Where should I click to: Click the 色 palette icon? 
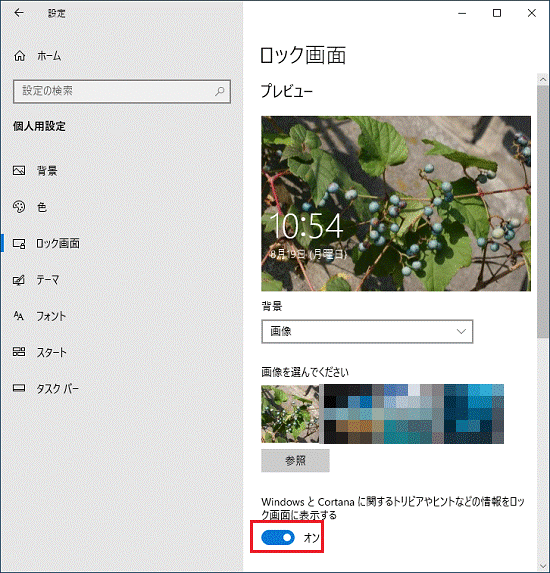(x=19, y=207)
